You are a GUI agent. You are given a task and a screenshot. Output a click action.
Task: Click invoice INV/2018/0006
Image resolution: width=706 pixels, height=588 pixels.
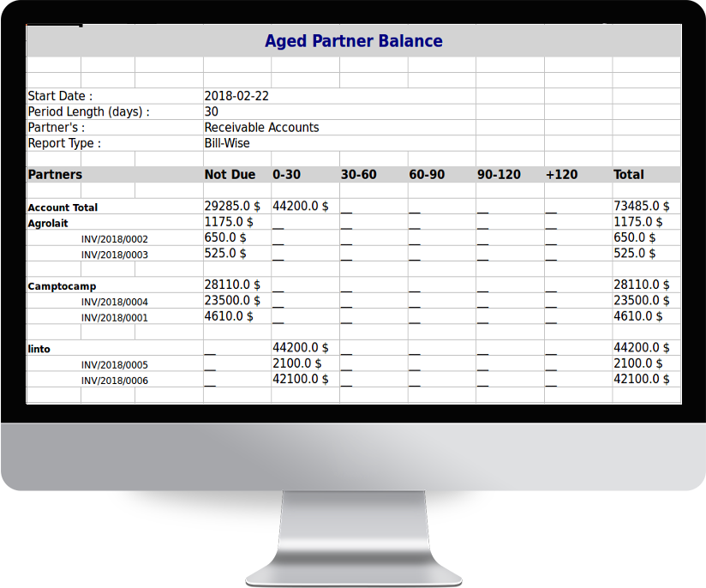point(114,381)
